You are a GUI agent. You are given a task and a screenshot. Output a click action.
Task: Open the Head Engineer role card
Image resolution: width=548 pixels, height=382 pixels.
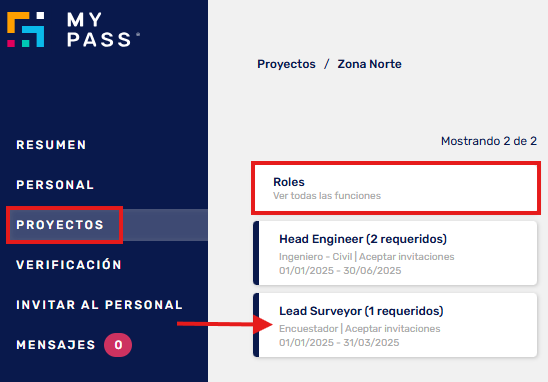coord(395,253)
